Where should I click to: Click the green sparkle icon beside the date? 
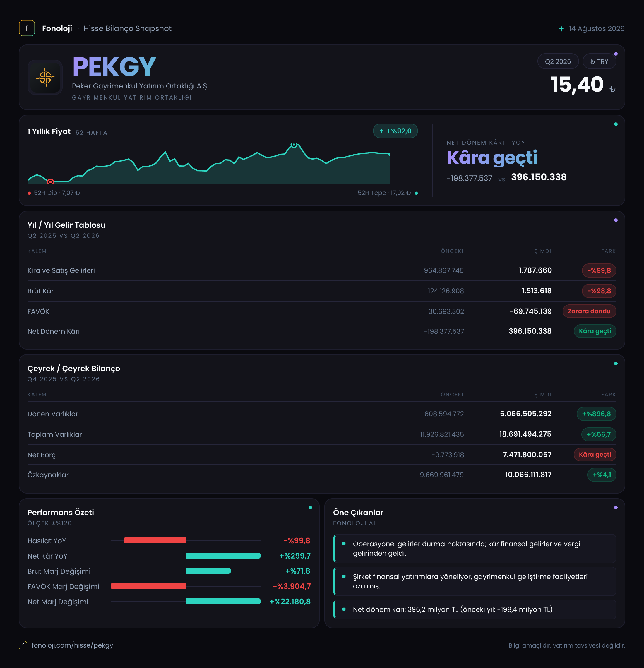(x=561, y=29)
